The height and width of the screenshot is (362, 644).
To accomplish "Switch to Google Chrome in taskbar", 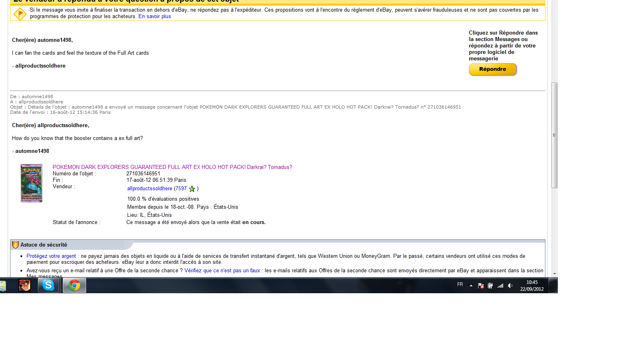I will click(x=74, y=285).
